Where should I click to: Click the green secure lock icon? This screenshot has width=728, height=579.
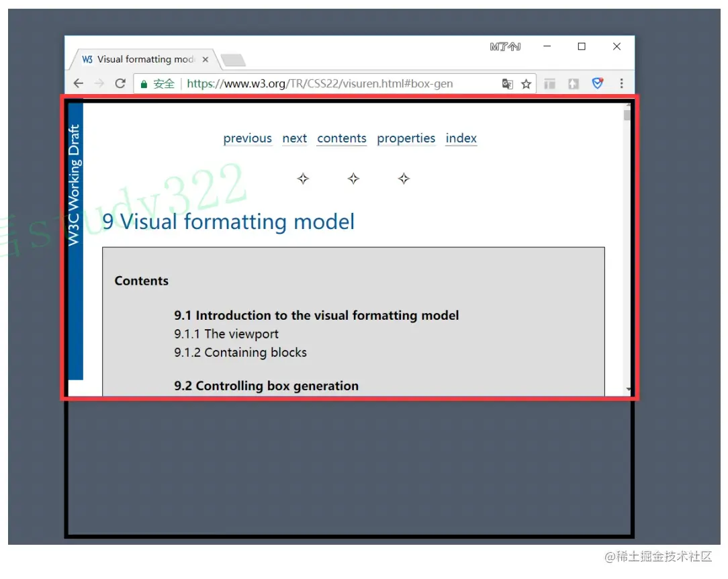[x=144, y=84]
